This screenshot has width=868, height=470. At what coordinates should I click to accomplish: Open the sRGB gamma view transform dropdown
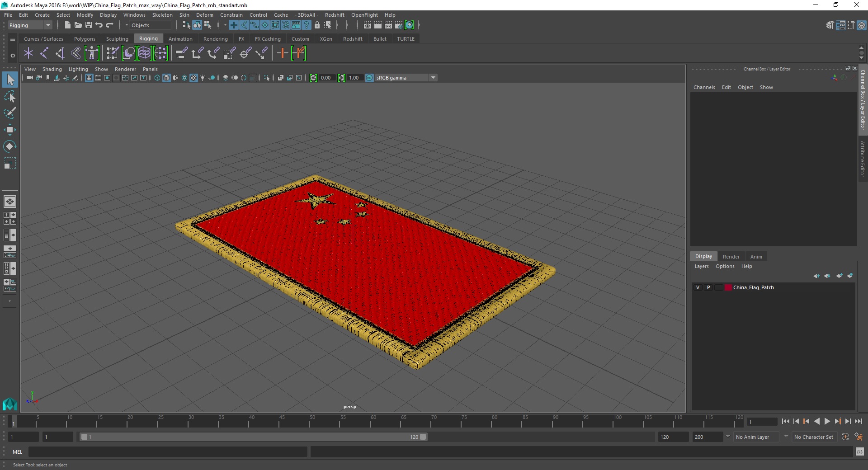tap(406, 78)
